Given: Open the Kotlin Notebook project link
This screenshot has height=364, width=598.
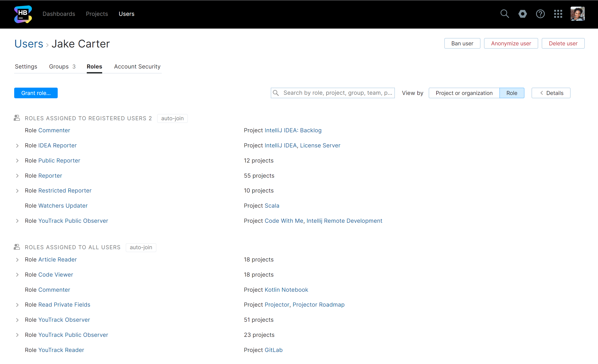Looking at the screenshot, I should [x=286, y=290].
